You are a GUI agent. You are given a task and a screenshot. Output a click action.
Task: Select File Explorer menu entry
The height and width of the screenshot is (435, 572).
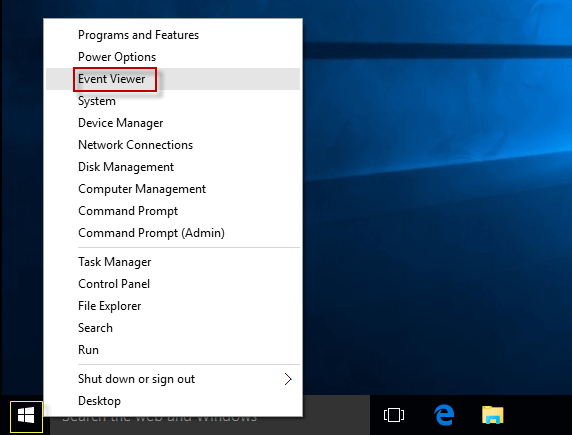[173, 306]
